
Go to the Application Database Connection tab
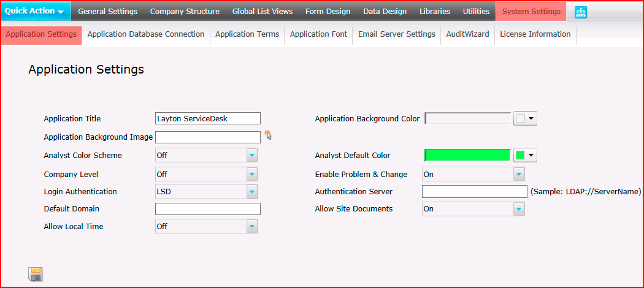coord(146,34)
